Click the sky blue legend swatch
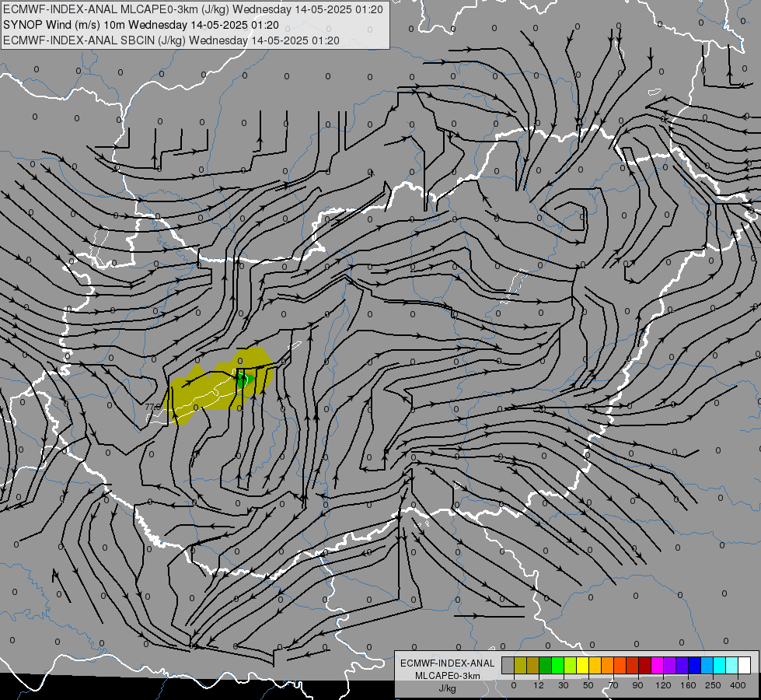The height and width of the screenshot is (700, 761). (x=707, y=666)
